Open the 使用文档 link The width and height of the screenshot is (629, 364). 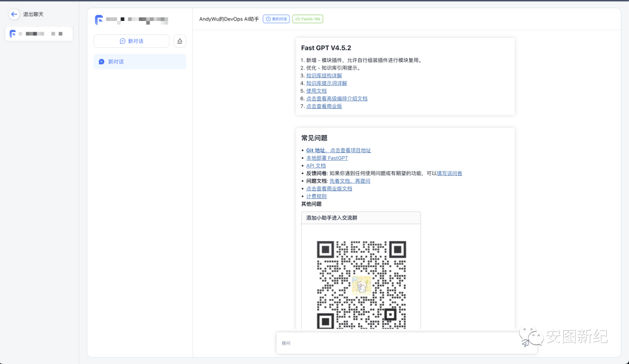(x=316, y=91)
